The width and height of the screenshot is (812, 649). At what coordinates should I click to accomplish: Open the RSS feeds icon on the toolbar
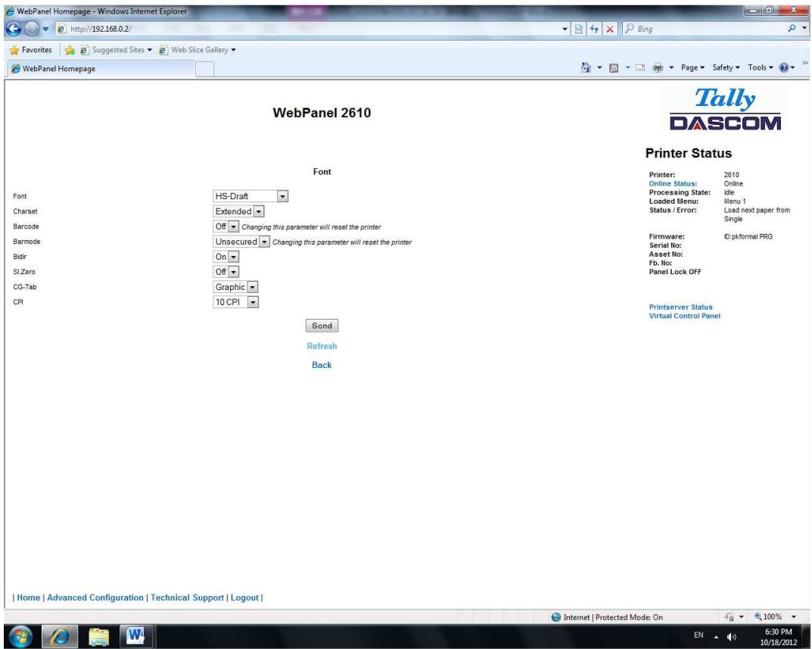(614, 67)
